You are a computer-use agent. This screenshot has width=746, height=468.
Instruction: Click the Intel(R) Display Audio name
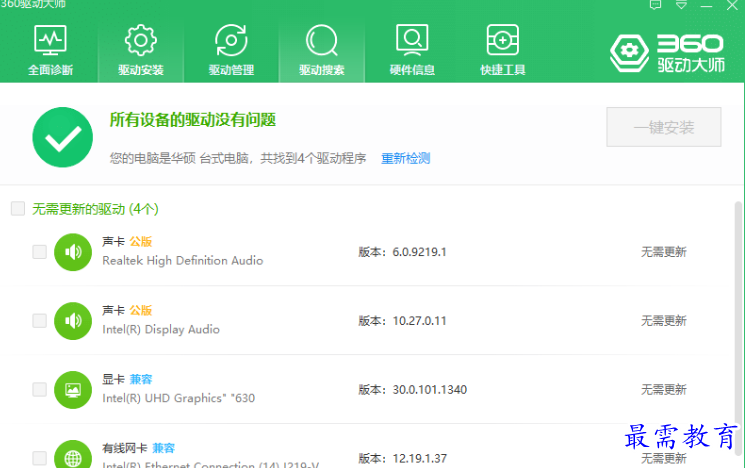click(x=161, y=330)
